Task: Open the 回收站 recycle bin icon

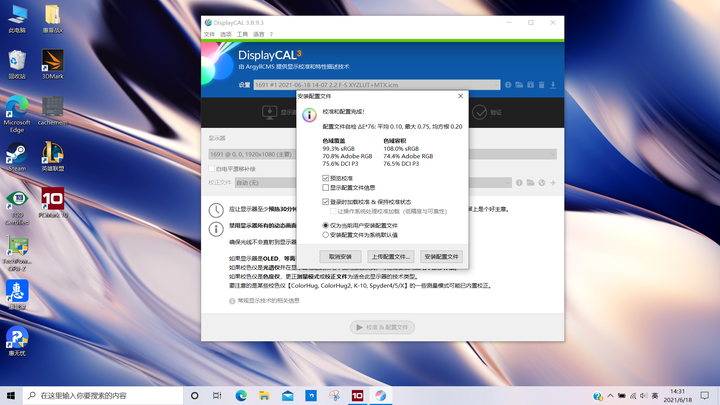Action: point(17,63)
